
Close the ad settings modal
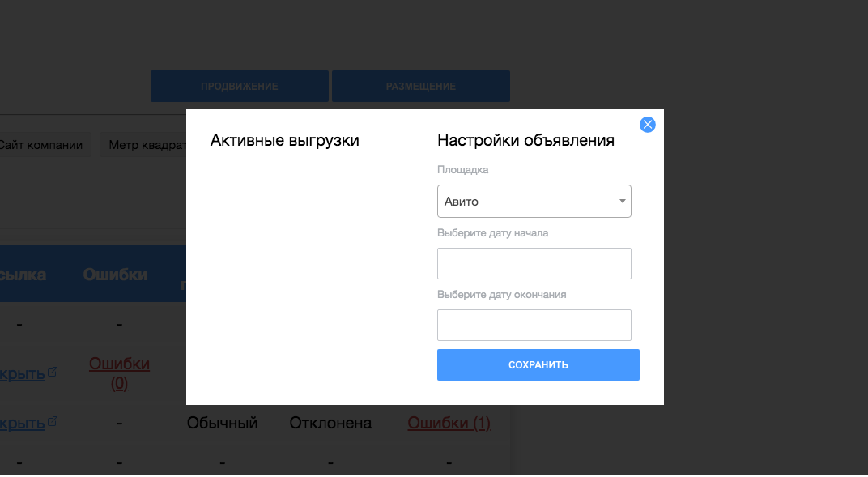[x=647, y=125]
